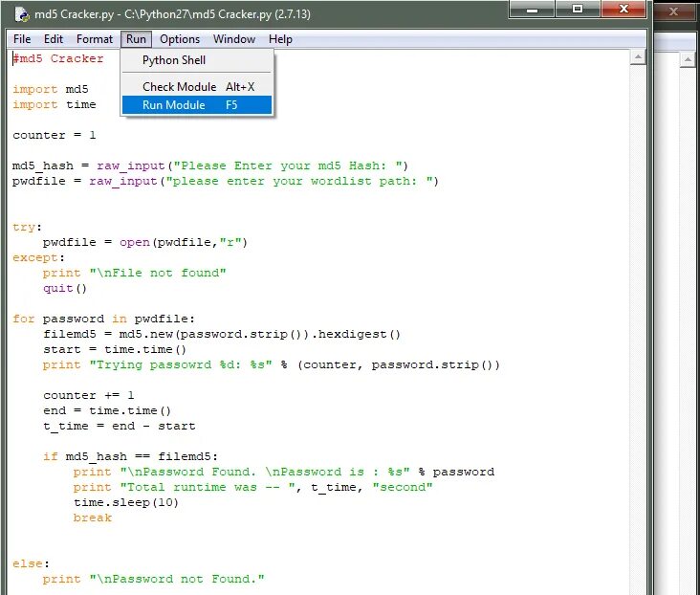Maximize the md5 Cracker.py window
This screenshot has height=595, width=700.
point(578,9)
